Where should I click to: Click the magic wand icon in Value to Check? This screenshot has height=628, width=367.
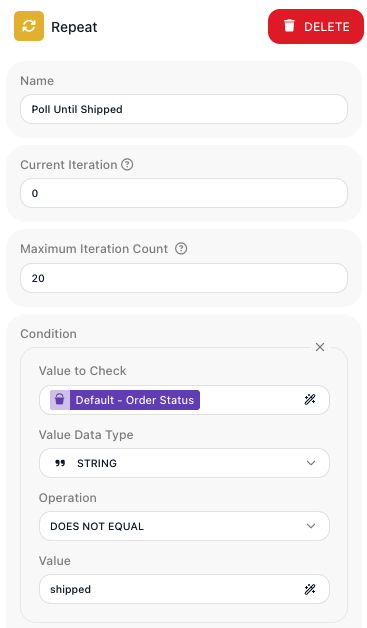(310, 400)
